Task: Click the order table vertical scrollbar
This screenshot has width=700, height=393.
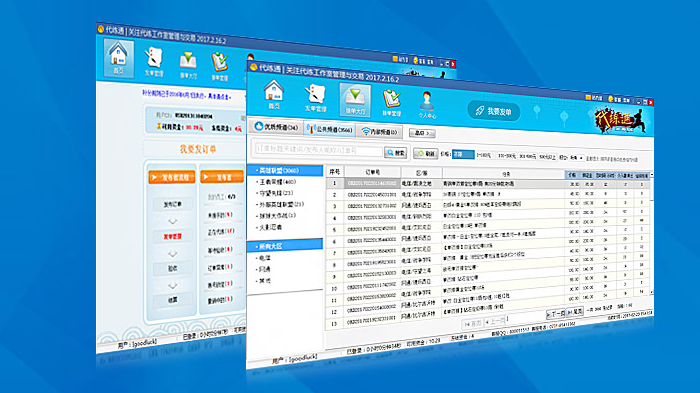Action: click(x=652, y=232)
